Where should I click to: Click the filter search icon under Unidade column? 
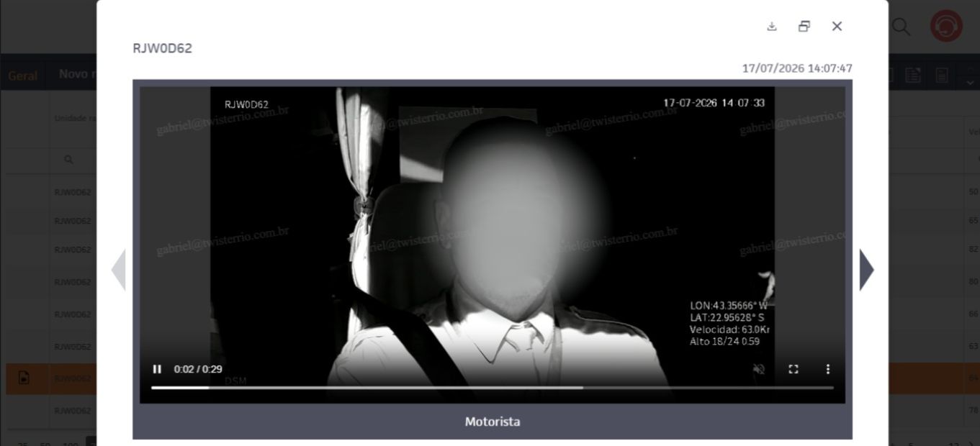point(68,160)
